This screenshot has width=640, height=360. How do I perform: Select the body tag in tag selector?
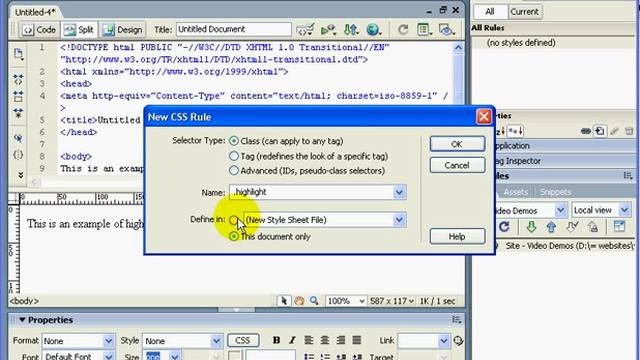[24, 301]
